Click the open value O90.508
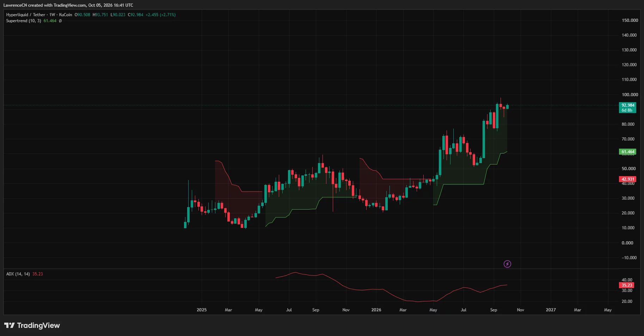 pos(82,15)
